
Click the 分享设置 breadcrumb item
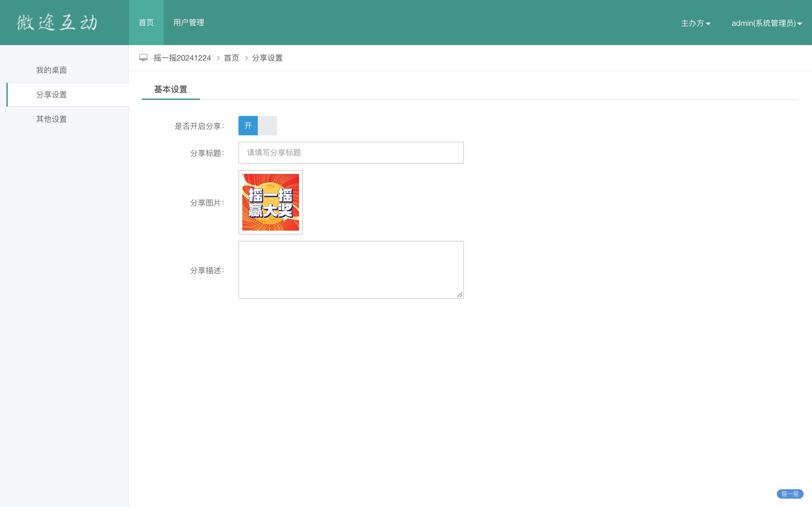pyautogui.click(x=267, y=58)
